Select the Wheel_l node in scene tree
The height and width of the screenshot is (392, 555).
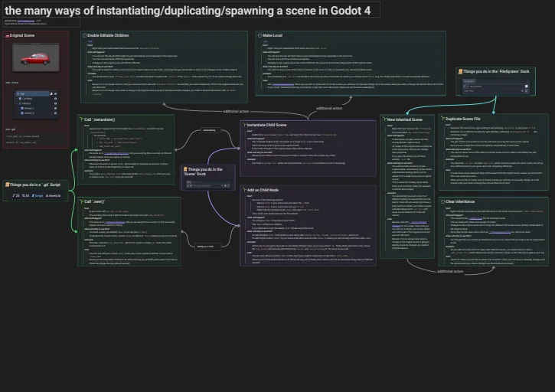click(x=28, y=109)
